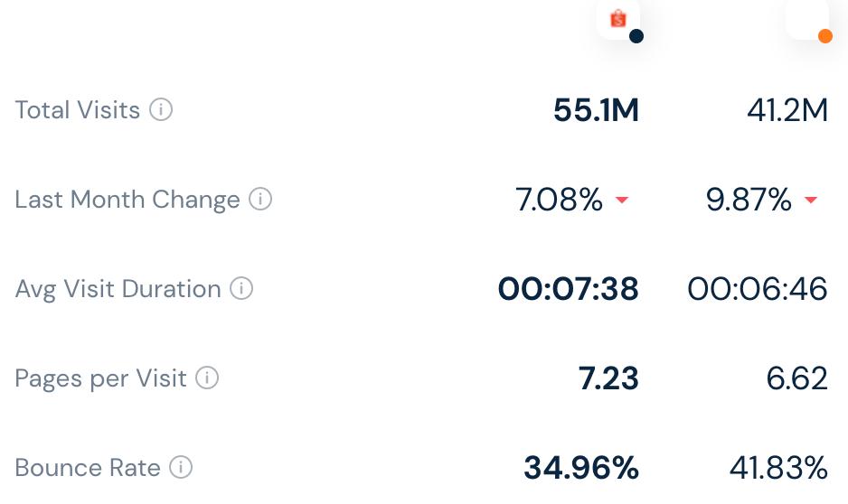
Task: Show the Pages per Visit info icon
Action: [x=207, y=378]
